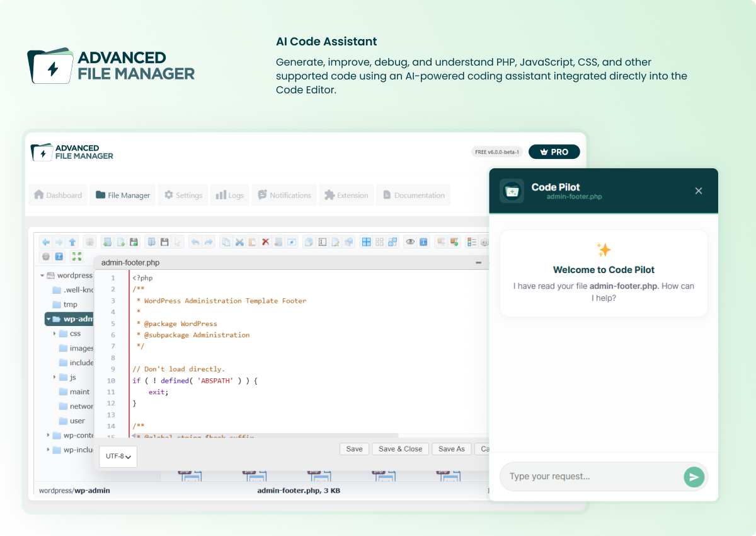Click the wordpress/wp-admin path in status bar
This screenshot has width=756, height=536.
[x=74, y=491]
